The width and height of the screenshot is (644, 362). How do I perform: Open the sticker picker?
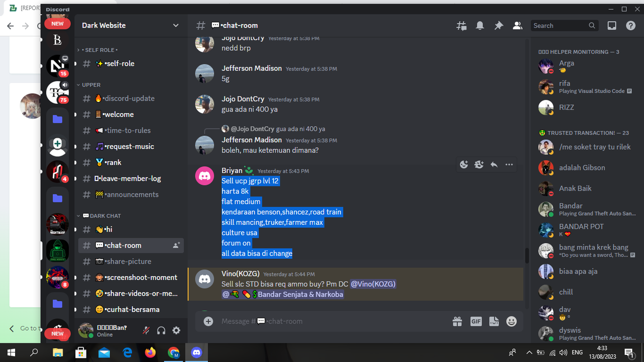click(494, 321)
